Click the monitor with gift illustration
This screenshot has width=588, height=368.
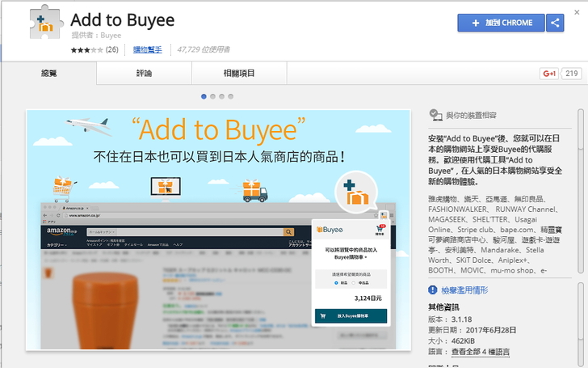tap(166, 188)
